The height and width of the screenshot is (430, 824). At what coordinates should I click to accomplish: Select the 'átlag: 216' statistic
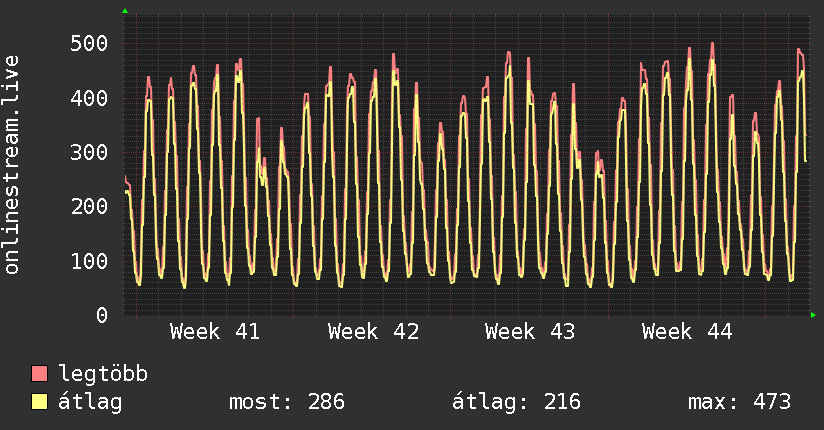pos(516,402)
